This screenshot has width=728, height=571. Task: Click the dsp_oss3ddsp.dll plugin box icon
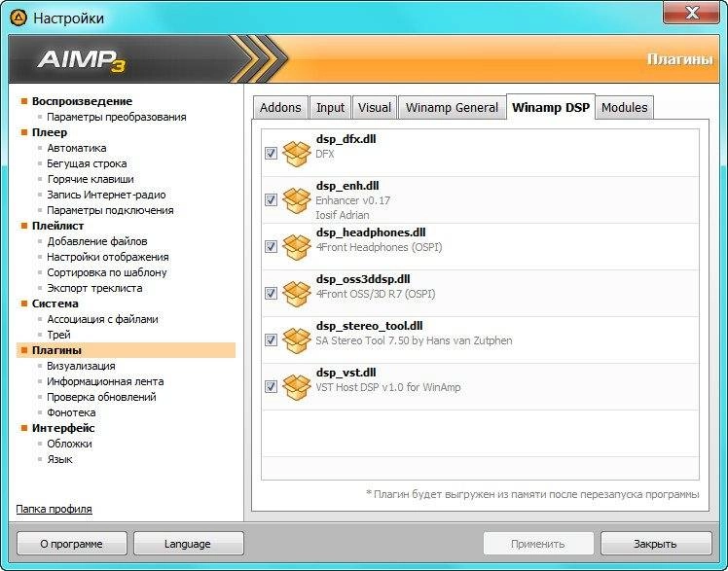pyautogui.click(x=297, y=294)
